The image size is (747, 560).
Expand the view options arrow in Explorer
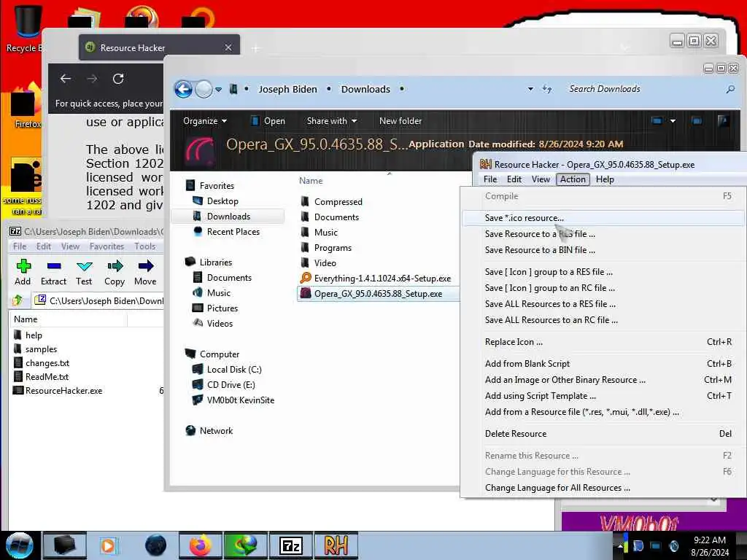coord(673,121)
